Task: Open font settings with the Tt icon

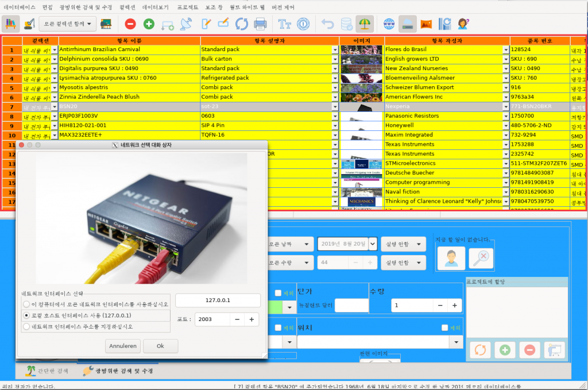Action: coord(285,24)
